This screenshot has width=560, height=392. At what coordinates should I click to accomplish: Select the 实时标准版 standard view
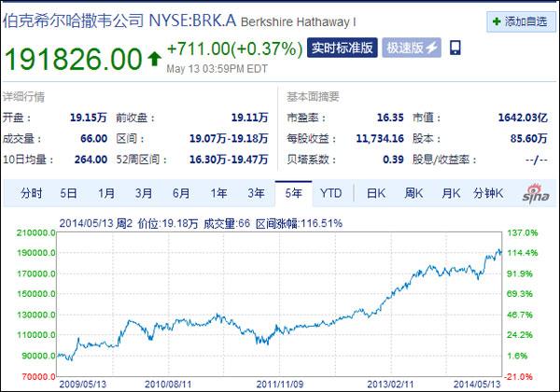tap(343, 48)
